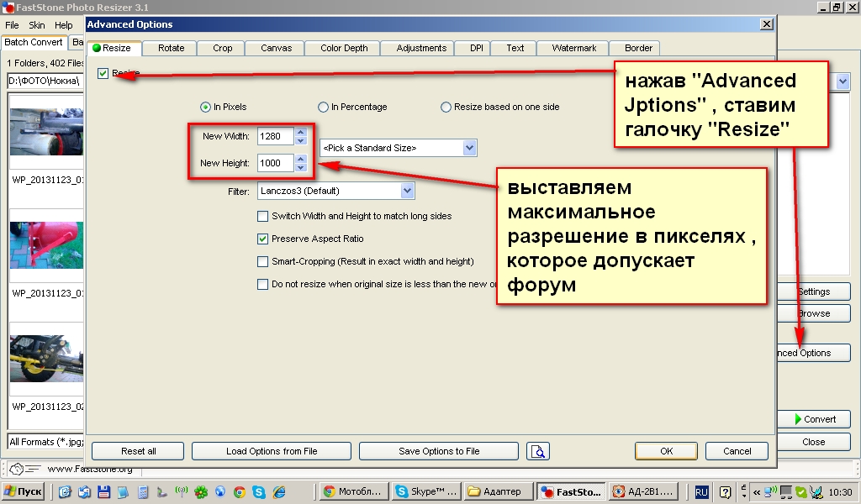This screenshot has height=504, width=861.
Task: Open the Help menu
Action: (x=64, y=25)
